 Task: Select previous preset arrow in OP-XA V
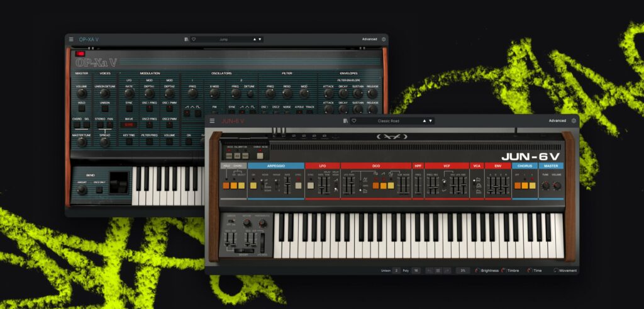pyautogui.click(x=254, y=40)
